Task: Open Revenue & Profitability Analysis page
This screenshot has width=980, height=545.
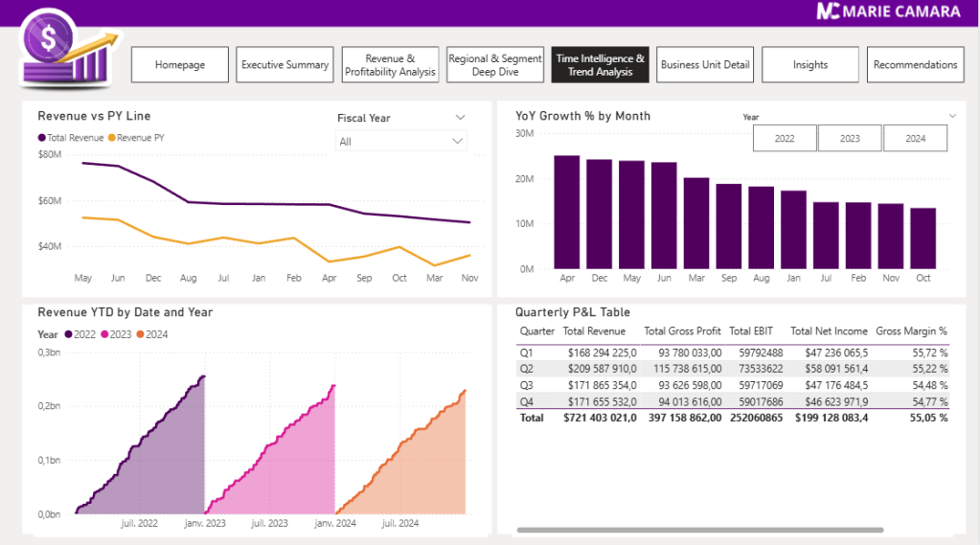Action: pyautogui.click(x=390, y=64)
